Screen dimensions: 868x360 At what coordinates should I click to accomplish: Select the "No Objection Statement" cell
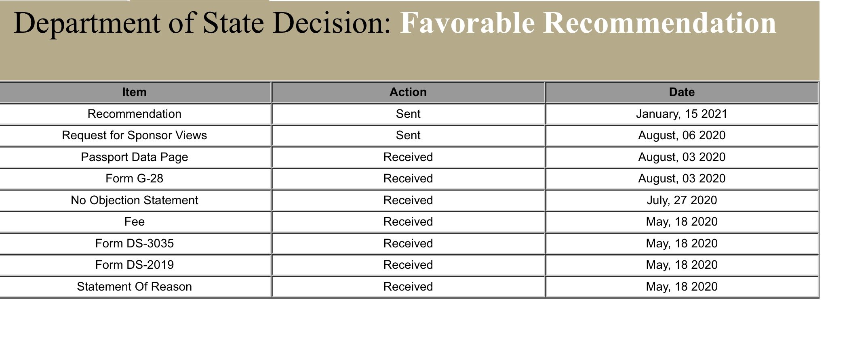click(134, 201)
